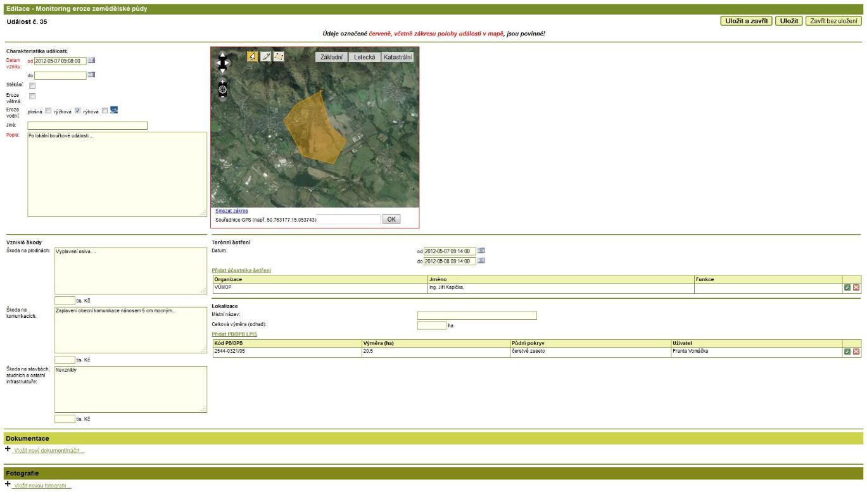Pan the map down with arrow control
Image resolution: width=867 pixels, height=504 pixels.
pyautogui.click(x=222, y=71)
